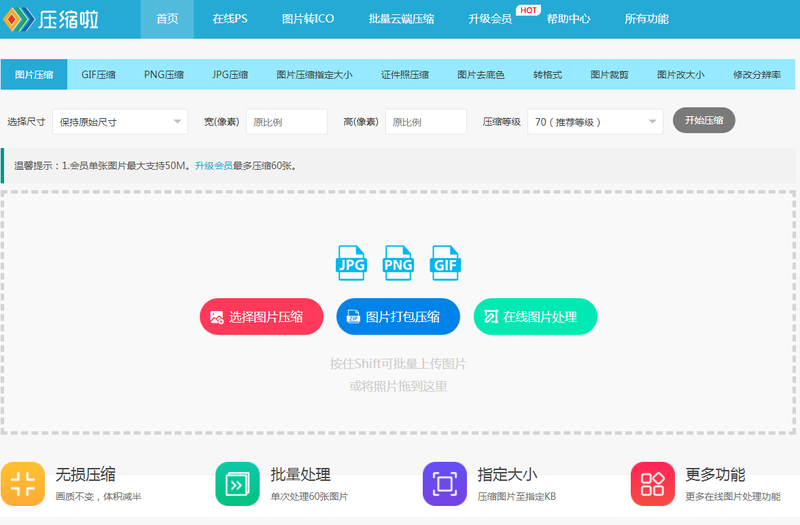Click the 批量处理 heading
This screenshot has height=525, width=800.
click(x=301, y=474)
